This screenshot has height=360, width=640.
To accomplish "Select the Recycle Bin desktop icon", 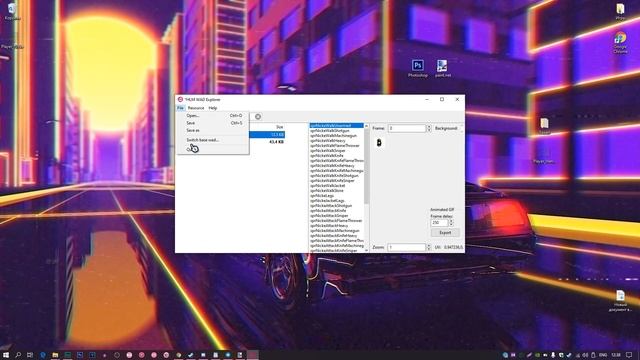I will 12,11.
